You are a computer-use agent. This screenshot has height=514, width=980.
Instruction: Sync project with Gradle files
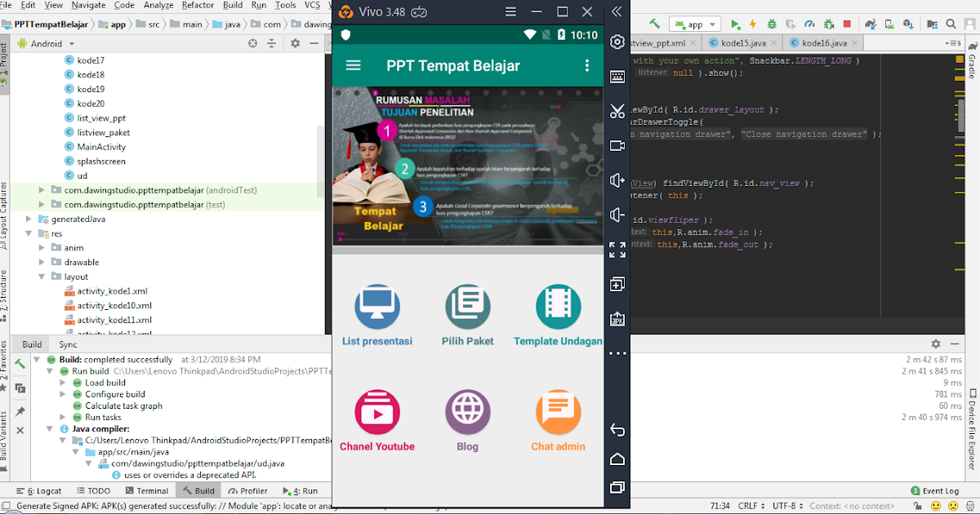pos(871,25)
